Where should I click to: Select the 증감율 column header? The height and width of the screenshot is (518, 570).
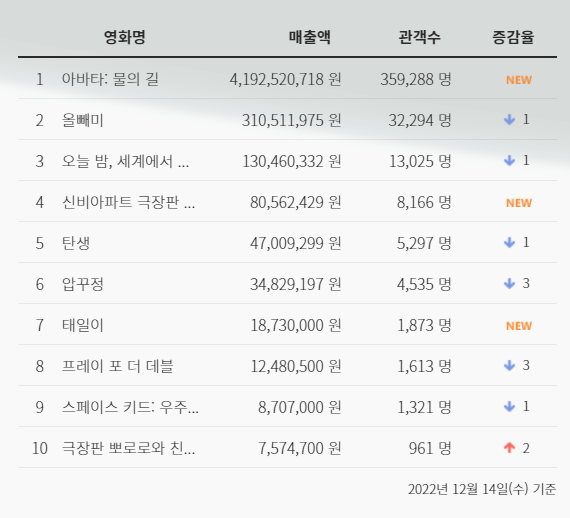(513, 37)
